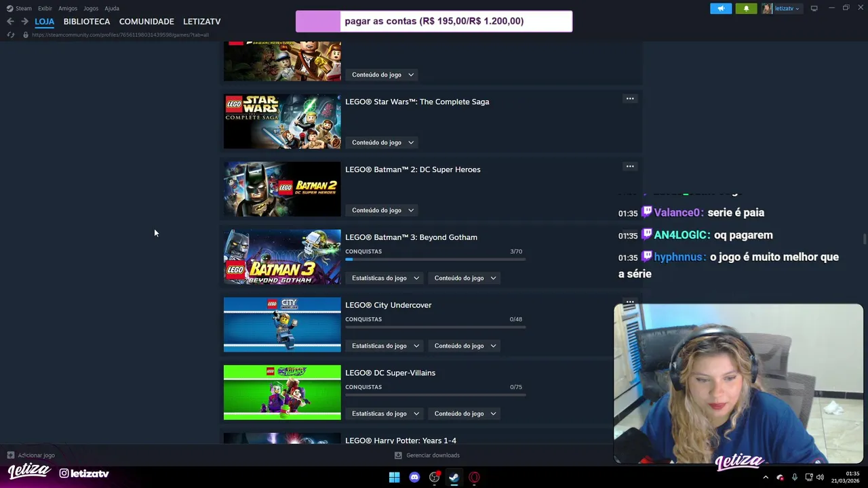Viewport: 868px width, 488px height.
Task: Expand Conteúdo do jogo under LEGO Indiana Jones
Action: [382, 75]
